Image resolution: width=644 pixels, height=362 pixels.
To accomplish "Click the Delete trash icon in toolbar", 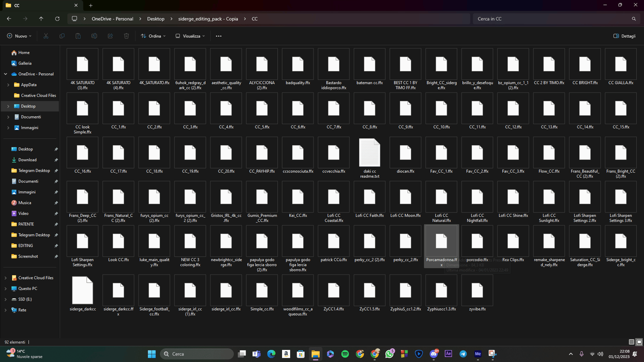I will click(x=126, y=36).
